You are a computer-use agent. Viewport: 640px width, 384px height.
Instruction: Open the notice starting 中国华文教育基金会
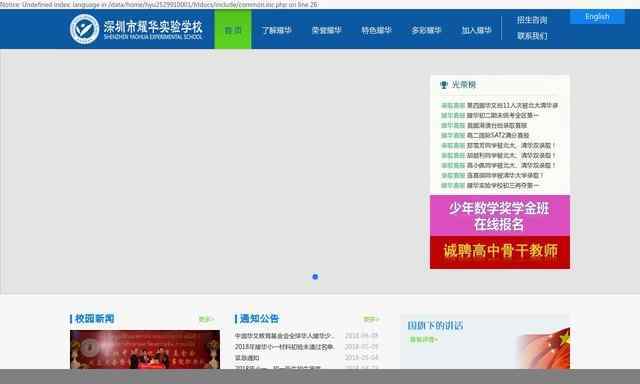(x=284, y=336)
